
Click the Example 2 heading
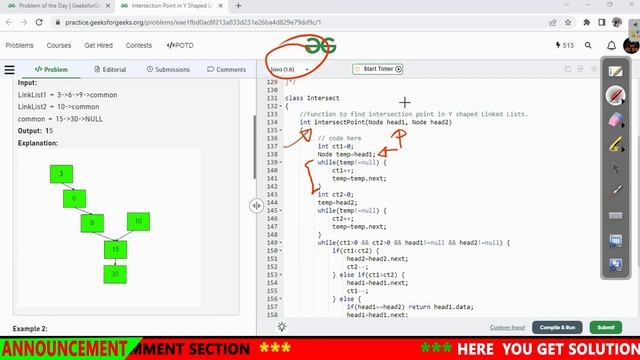pos(30,329)
